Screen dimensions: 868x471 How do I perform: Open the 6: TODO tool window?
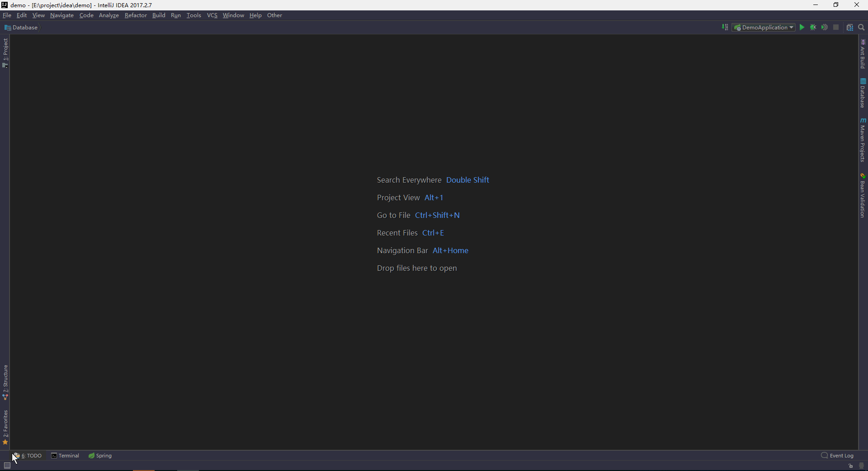pyautogui.click(x=28, y=456)
